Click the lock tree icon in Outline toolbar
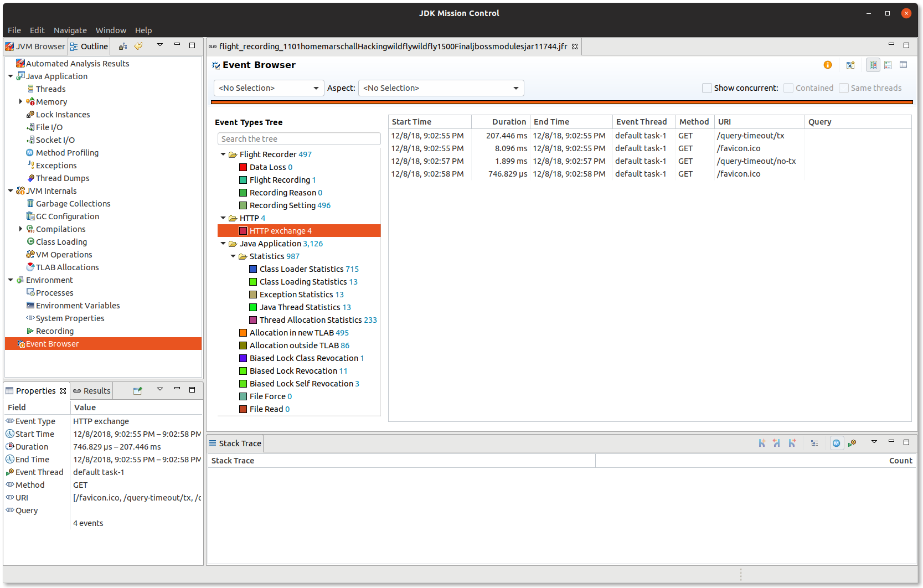The height and width of the screenshot is (588, 923). (x=123, y=46)
